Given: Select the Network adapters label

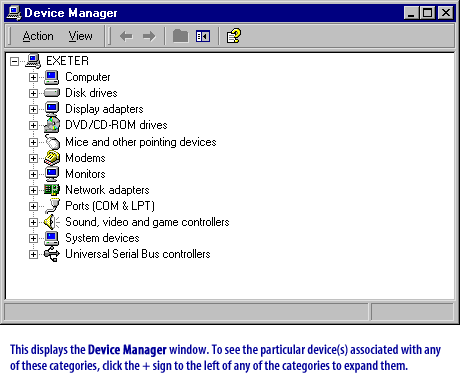Looking at the screenshot, I should tap(107, 190).
